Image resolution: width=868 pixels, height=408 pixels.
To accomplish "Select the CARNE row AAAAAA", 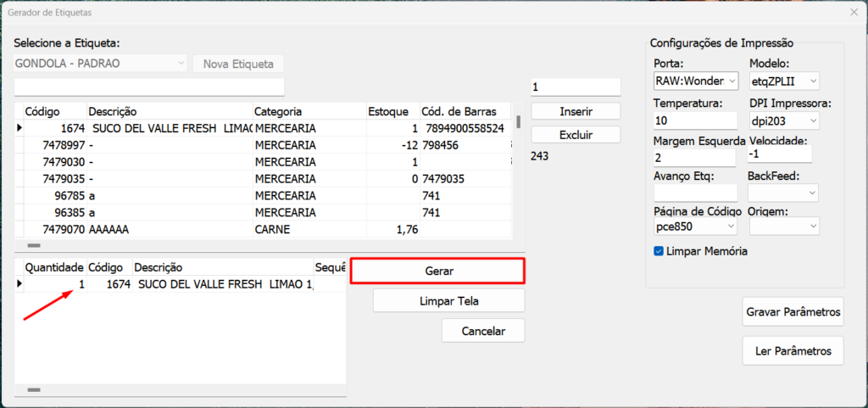I will tap(170, 229).
